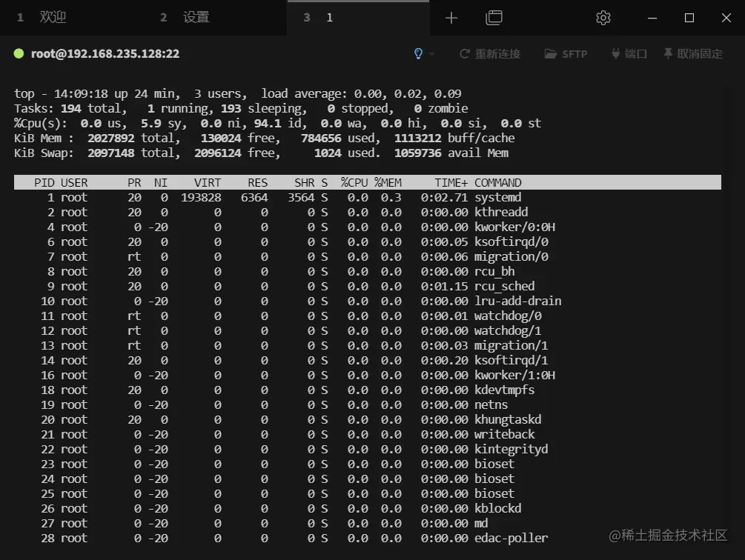745x560 pixels.
Task: Click the COMMAND column header
Action: [498, 183]
